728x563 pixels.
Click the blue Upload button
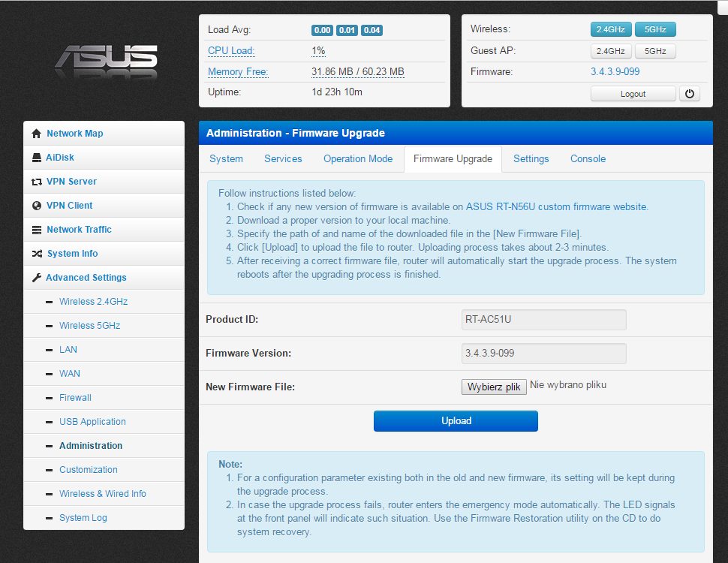[x=456, y=421]
